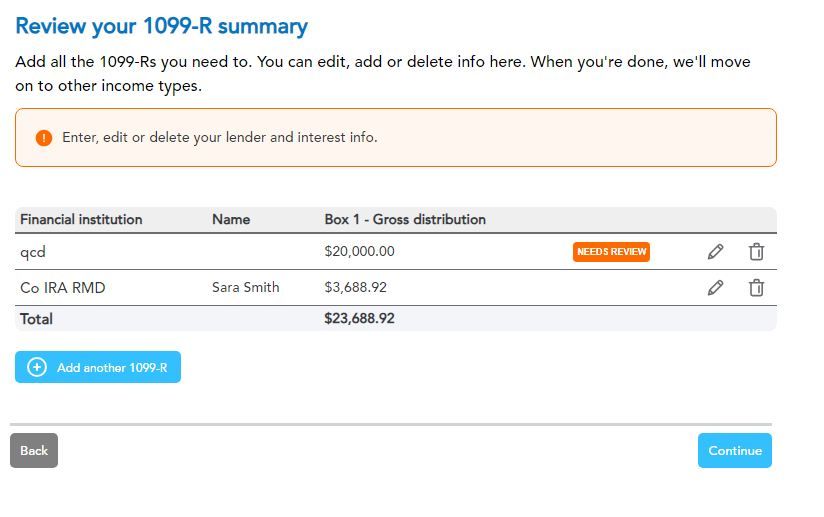Click the Review your 1099-R summary heading
Image resolution: width=824 pixels, height=517 pixels.
click(x=161, y=27)
